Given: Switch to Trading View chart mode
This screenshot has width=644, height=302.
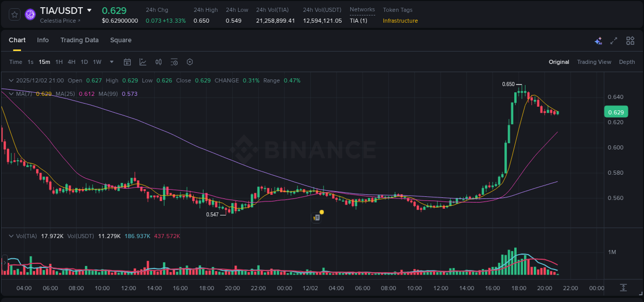Looking at the screenshot, I should click(x=594, y=62).
